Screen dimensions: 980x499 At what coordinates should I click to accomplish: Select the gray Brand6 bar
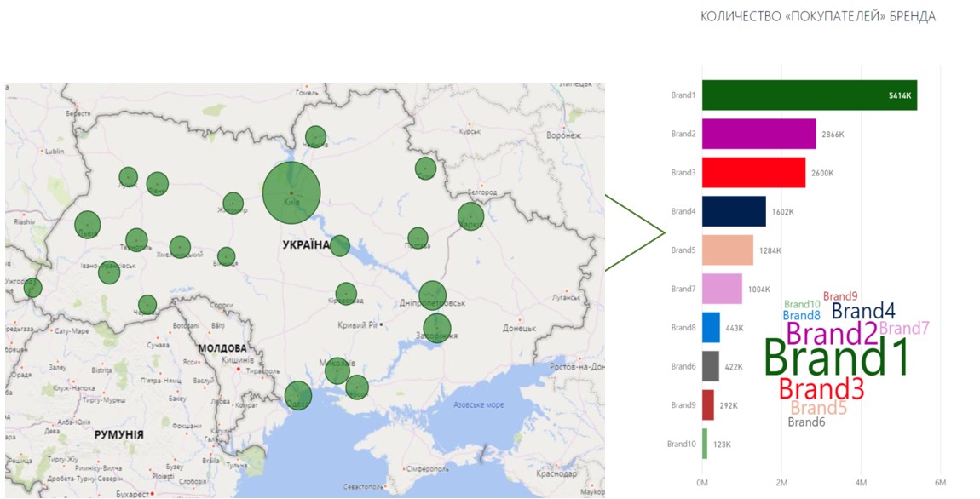click(x=711, y=366)
